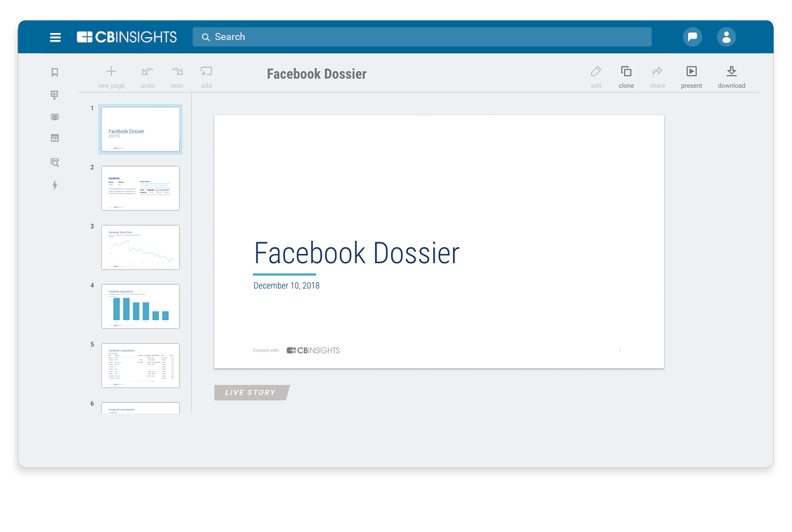The width and height of the screenshot is (792, 532).
Task: Edit the dossier
Action: pyautogui.click(x=596, y=77)
